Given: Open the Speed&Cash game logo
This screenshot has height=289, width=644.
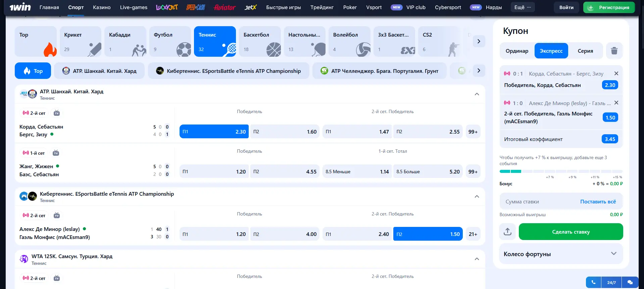Looking at the screenshot, I should click(196, 7).
